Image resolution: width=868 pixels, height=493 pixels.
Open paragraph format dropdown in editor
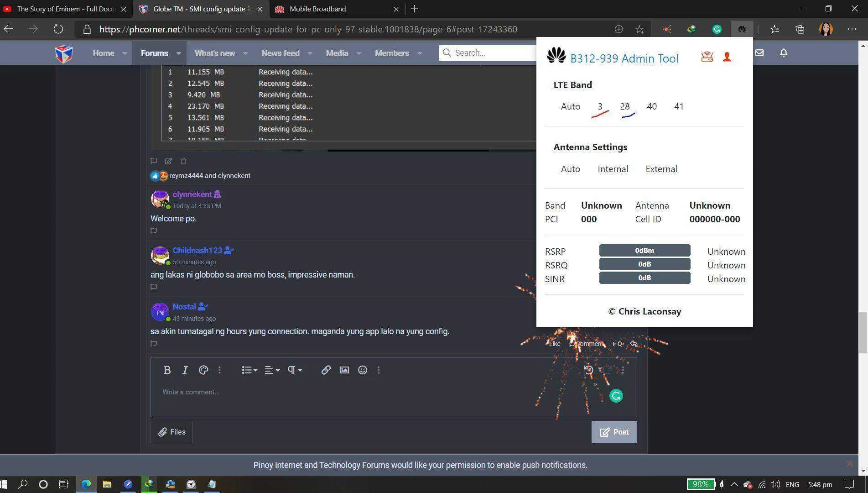tap(294, 370)
